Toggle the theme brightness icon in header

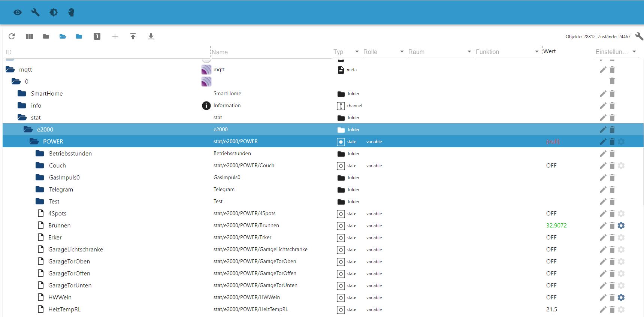coord(54,12)
